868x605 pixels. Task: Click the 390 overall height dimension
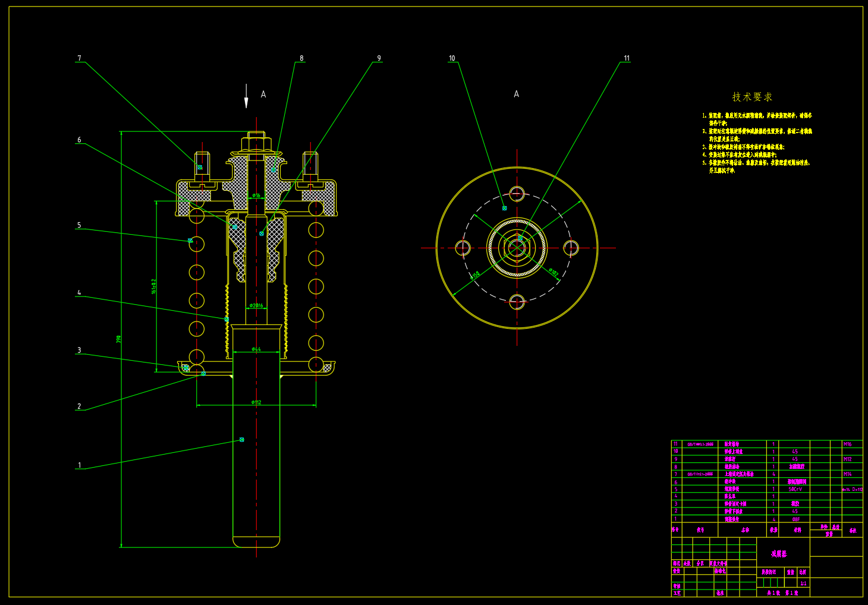(x=118, y=339)
